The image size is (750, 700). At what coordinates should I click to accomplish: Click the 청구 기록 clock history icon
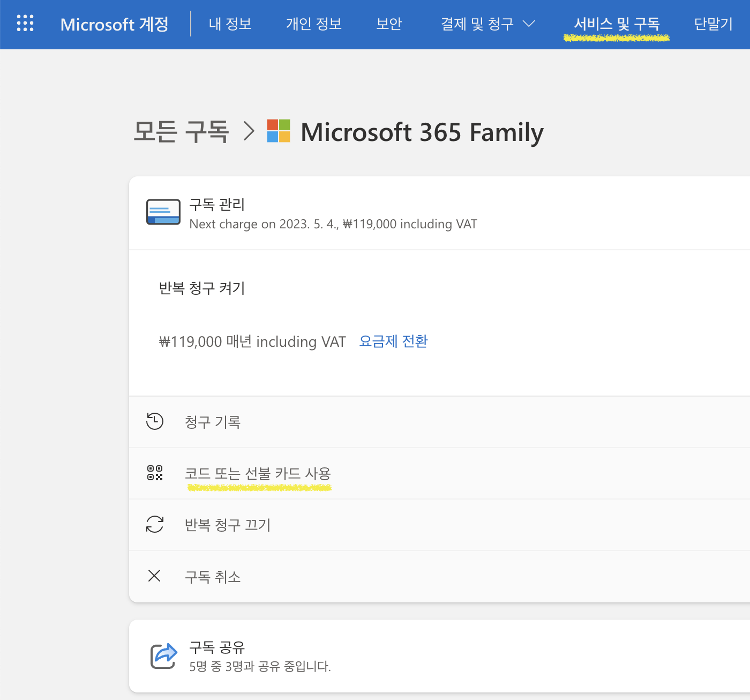coord(155,421)
